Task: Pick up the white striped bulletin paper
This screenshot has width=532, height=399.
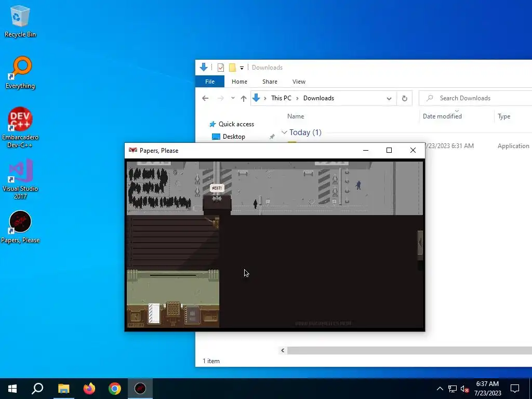Action: tap(154, 313)
